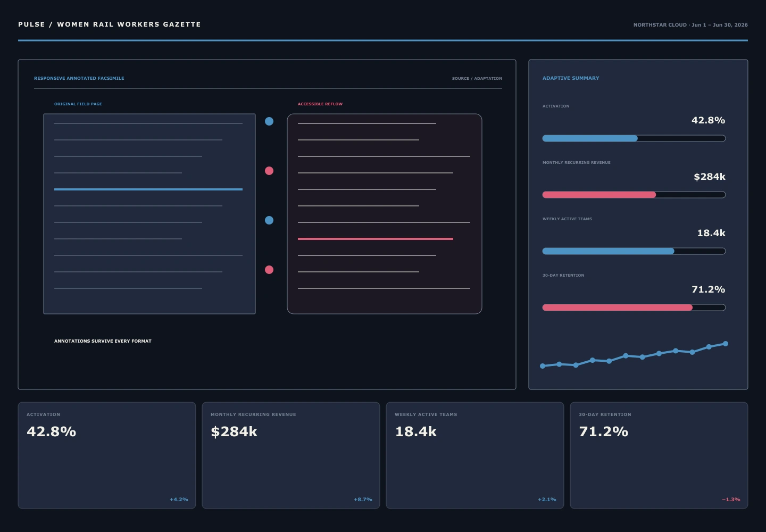
Task: Click the "WEEKLY ACTIVE TEAMS" label in Adaptive Summary
Action: (x=567, y=219)
